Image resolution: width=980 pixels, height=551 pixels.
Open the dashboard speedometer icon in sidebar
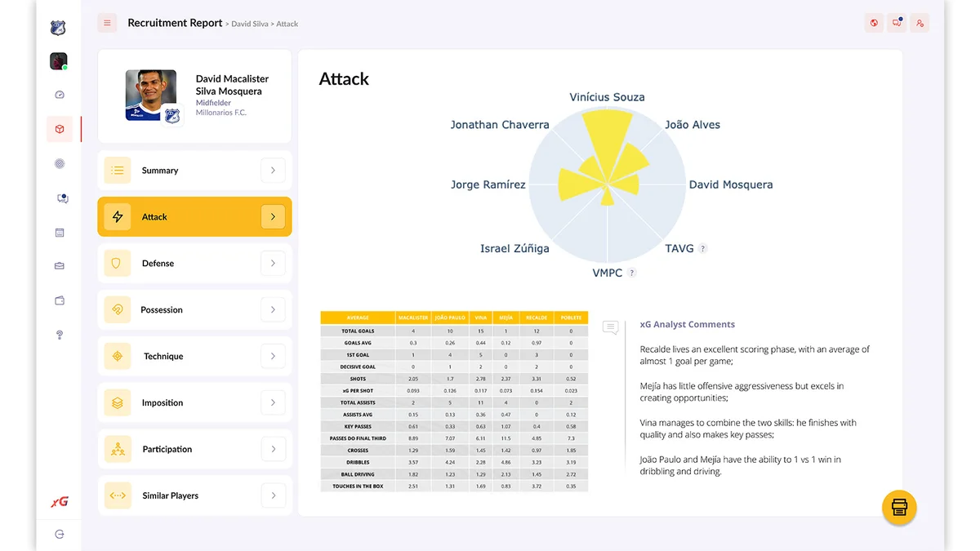point(59,94)
